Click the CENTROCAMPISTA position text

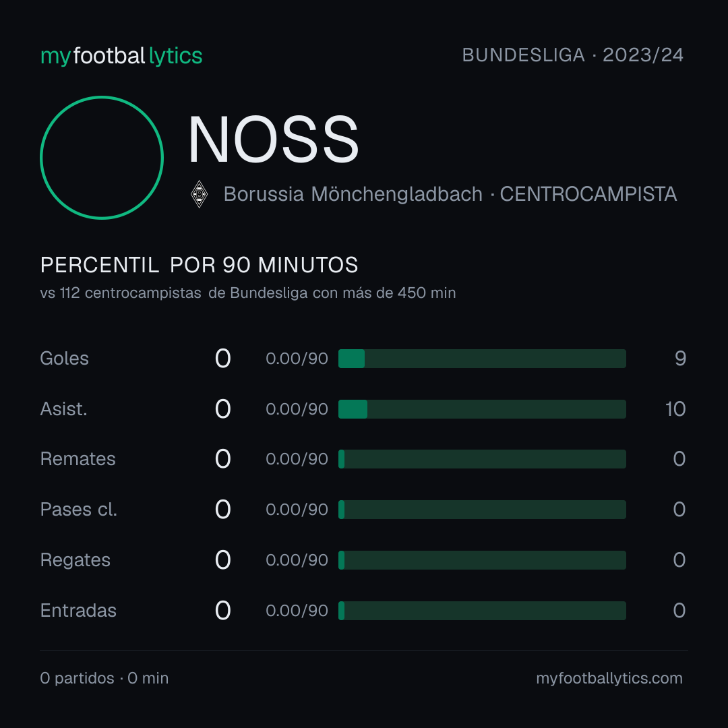tap(588, 194)
